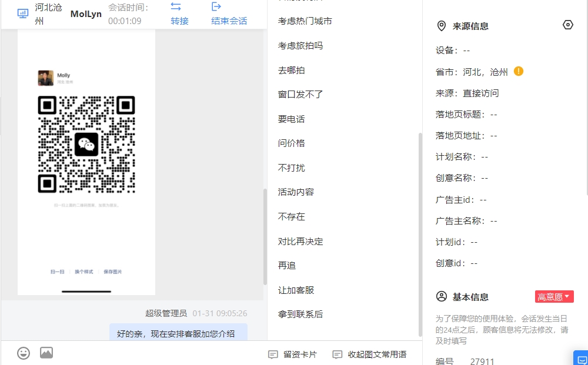Click the message bubble 好的亲，现在安排客服加您介绍
The width and height of the screenshot is (588, 365).
tap(179, 332)
